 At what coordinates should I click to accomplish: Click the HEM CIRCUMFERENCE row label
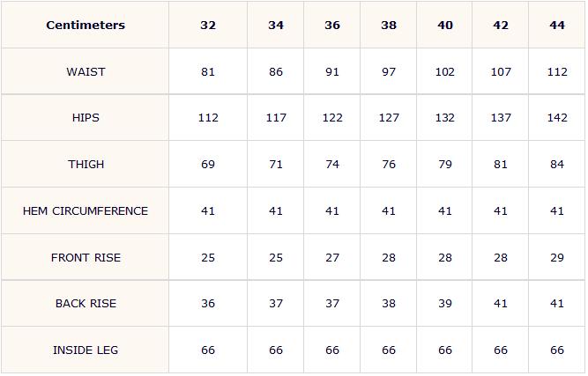point(86,211)
